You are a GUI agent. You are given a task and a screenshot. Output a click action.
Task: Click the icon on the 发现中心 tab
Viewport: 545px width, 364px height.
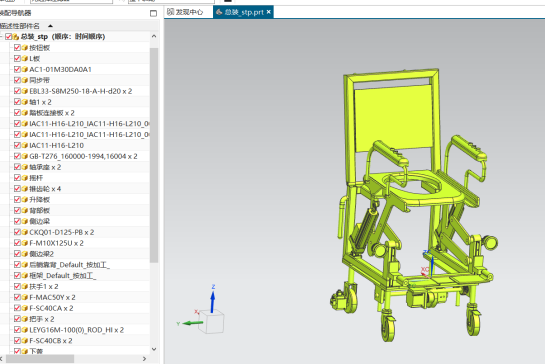[x=170, y=12]
